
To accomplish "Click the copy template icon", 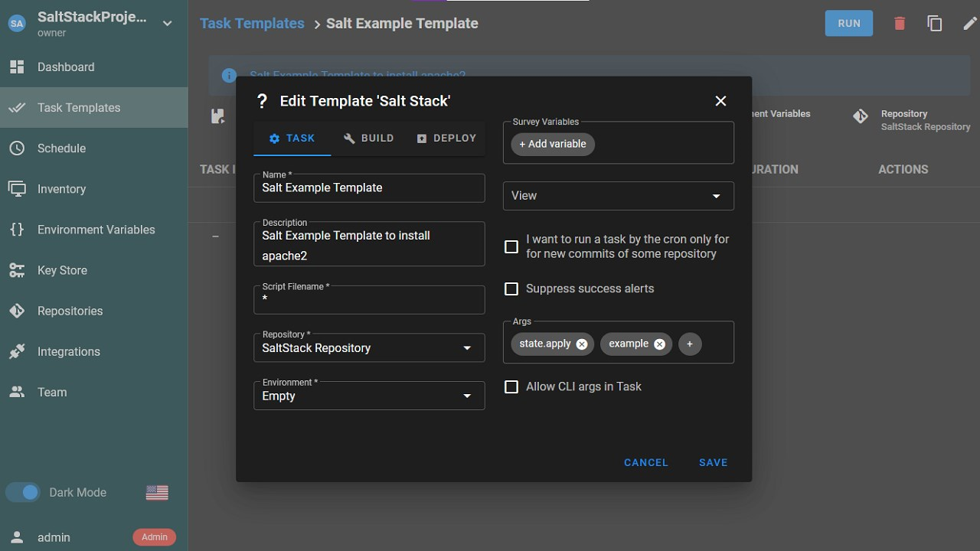I will coord(935,24).
